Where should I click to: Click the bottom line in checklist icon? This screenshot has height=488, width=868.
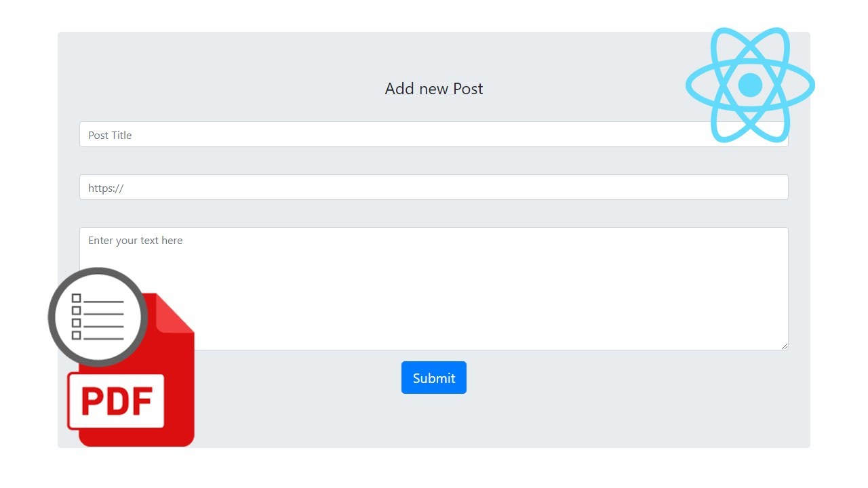pos(104,338)
